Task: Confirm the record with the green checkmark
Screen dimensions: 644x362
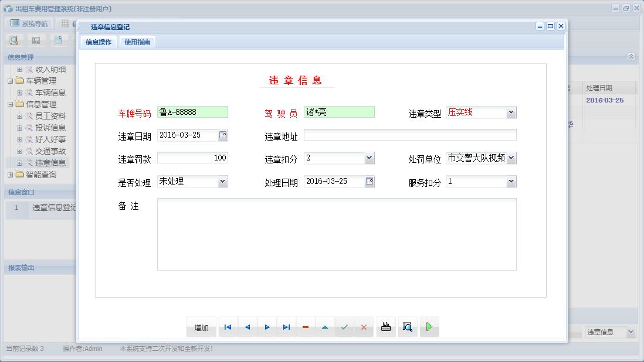Action: (344, 327)
